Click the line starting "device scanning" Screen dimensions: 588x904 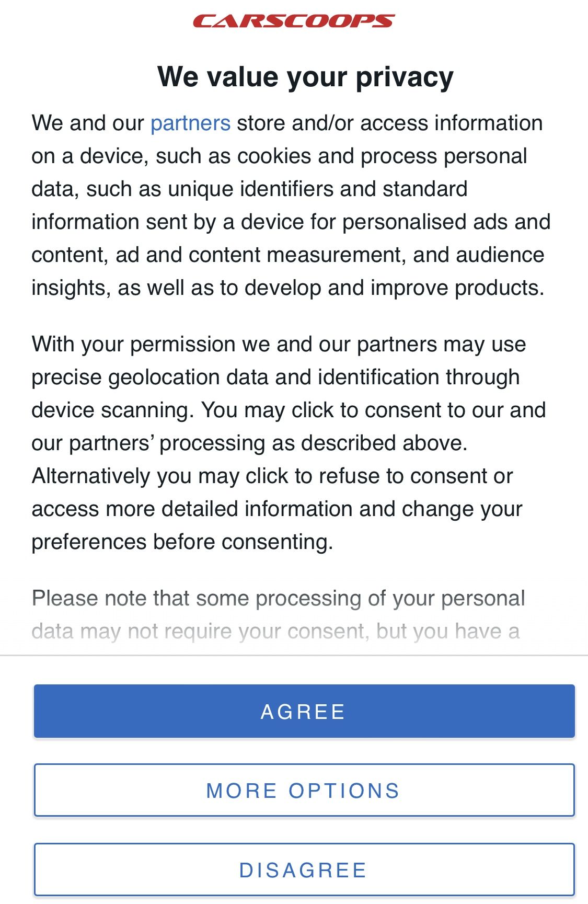click(289, 410)
